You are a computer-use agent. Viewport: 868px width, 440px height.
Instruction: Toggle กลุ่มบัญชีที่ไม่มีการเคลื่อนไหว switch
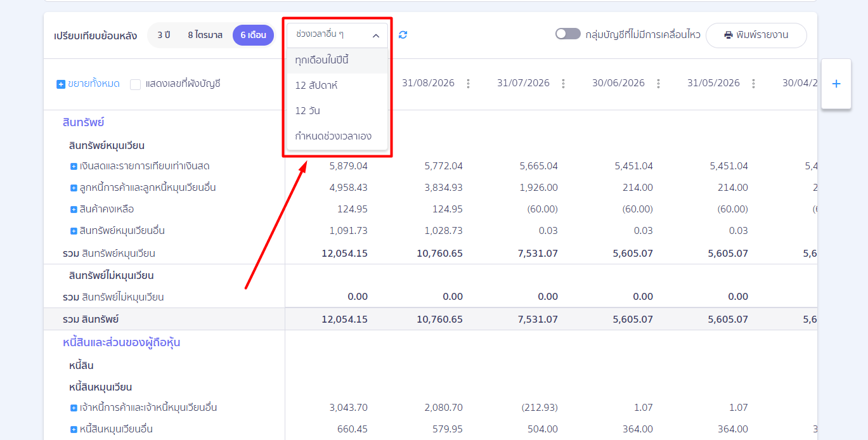pos(567,34)
